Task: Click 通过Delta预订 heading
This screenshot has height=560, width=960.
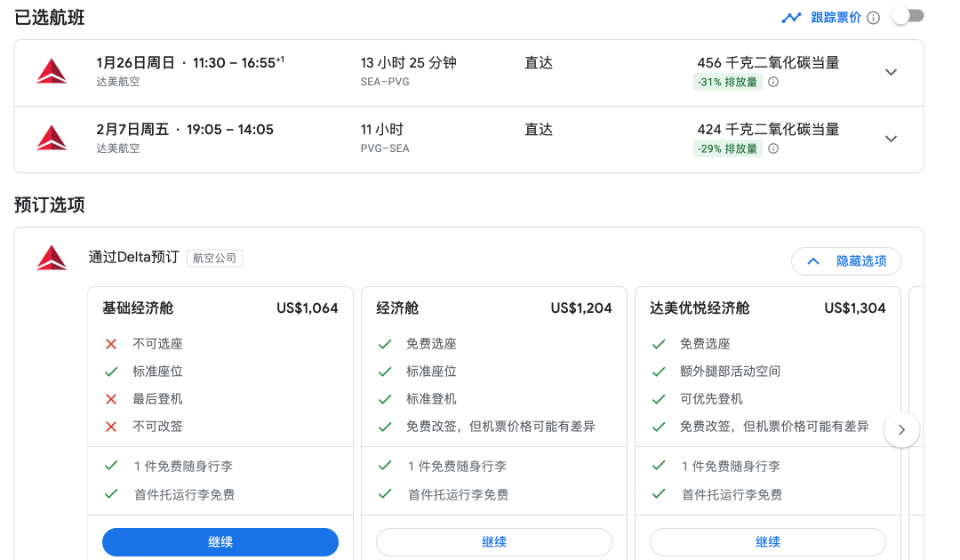Action: coord(133,257)
